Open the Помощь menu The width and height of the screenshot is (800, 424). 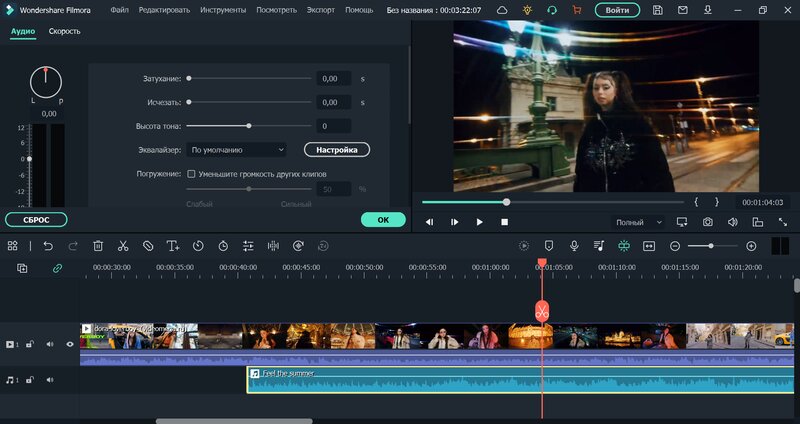pos(359,10)
